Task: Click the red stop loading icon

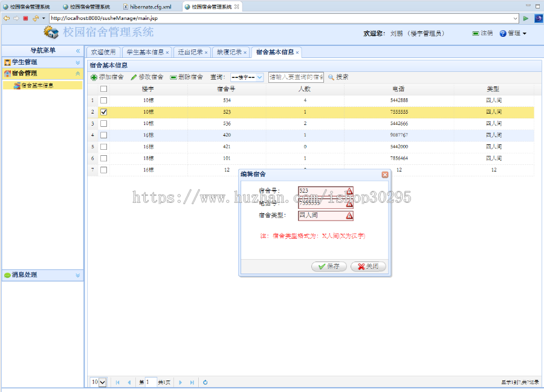Action: [x=25, y=18]
